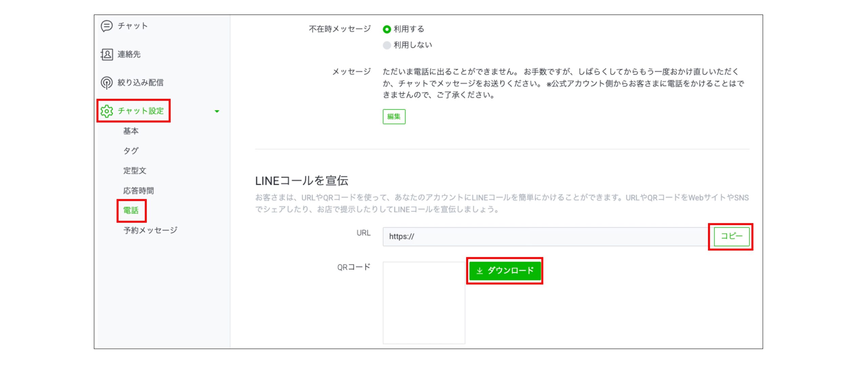Collapse the チャット設定 section via green chevron
Image resolution: width=868 pixels, height=369 pixels.
tap(217, 111)
